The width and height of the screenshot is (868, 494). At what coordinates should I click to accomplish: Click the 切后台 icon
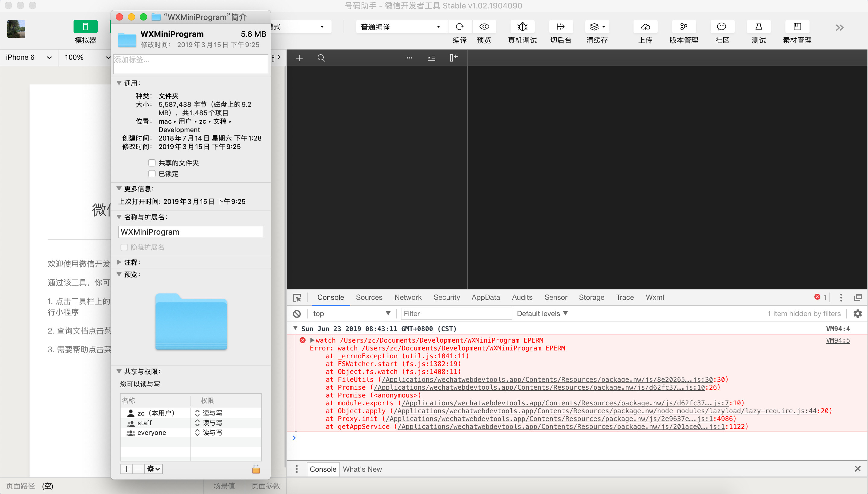pyautogui.click(x=561, y=27)
